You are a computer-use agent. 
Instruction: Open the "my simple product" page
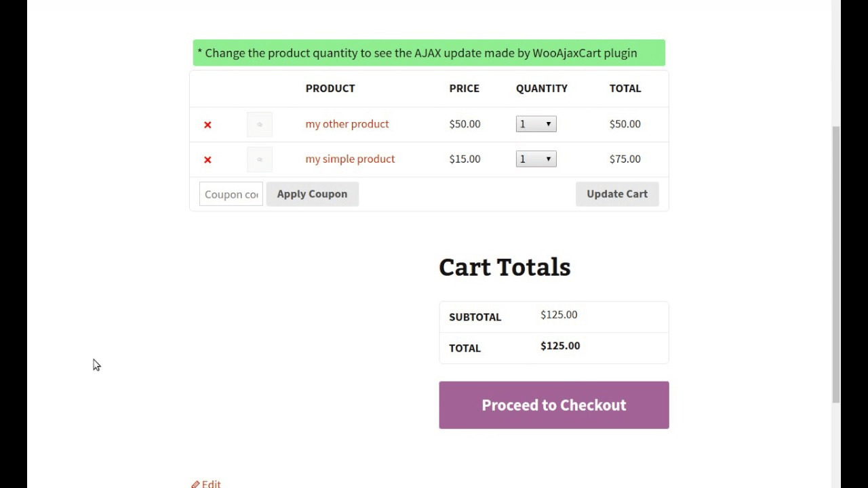tap(350, 159)
